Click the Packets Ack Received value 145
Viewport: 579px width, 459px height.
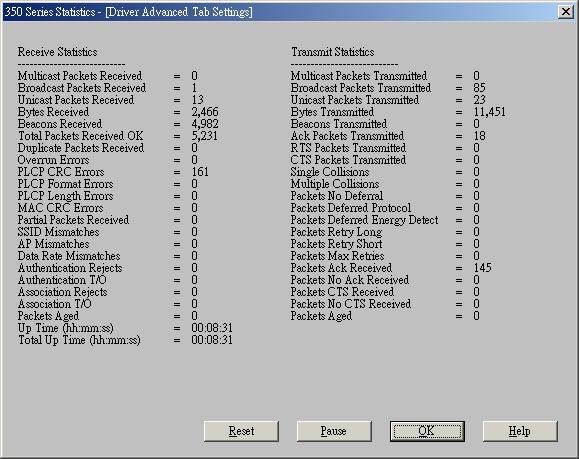(x=483, y=268)
